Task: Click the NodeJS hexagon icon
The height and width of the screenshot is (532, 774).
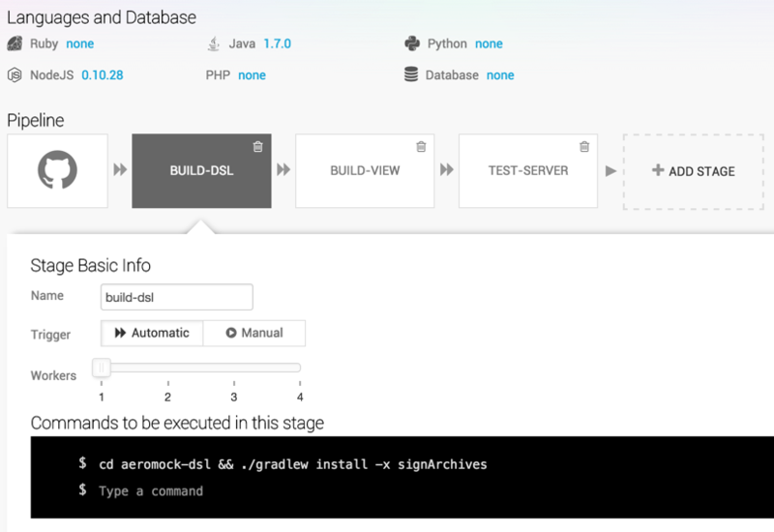Action: point(15,75)
